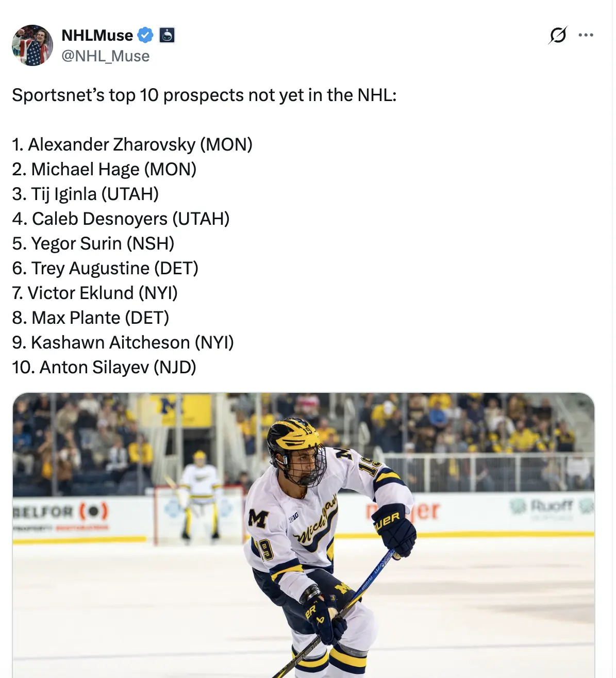Viewport: 616px width, 678px height.
Task: Click the square affiliate badge beside NHLMuse
Action: pyautogui.click(x=167, y=35)
